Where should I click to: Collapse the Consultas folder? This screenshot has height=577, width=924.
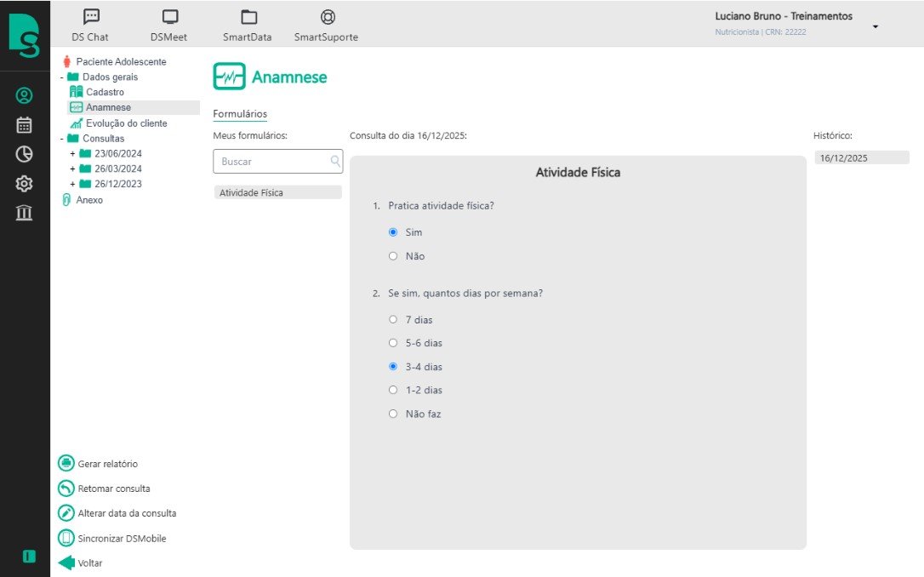click(x=62, y=139)
